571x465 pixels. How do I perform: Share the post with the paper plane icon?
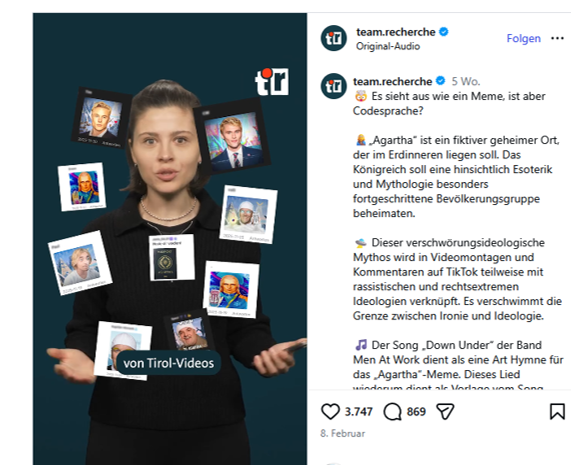click(x=445, y=411)
